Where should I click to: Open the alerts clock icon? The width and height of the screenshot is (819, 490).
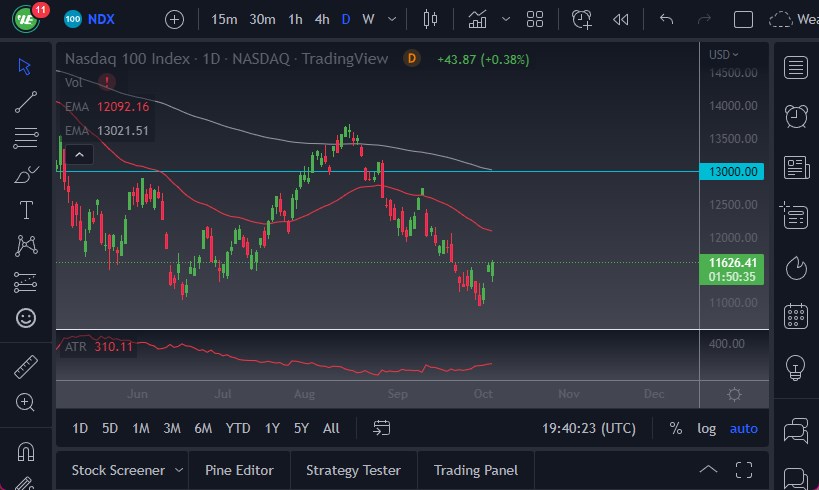click(796, 116)
